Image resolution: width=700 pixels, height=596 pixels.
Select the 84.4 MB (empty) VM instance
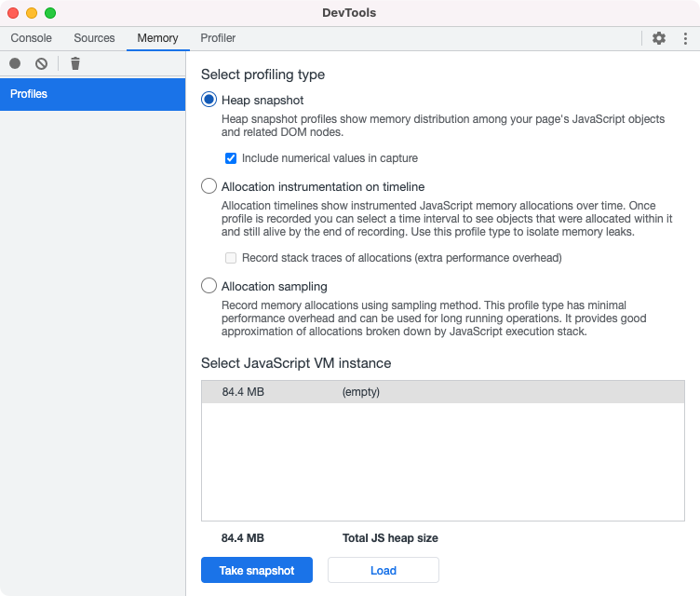point(442,392)
